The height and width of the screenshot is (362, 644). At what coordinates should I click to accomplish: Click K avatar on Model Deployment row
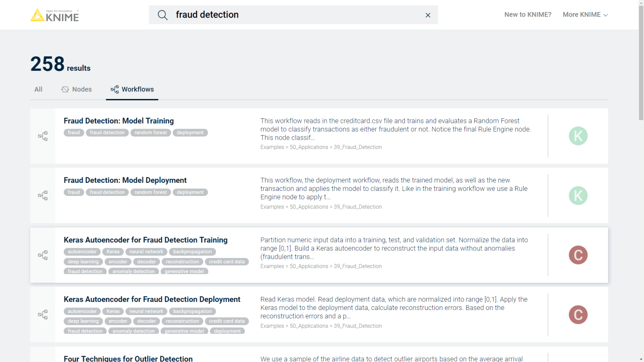578,195
